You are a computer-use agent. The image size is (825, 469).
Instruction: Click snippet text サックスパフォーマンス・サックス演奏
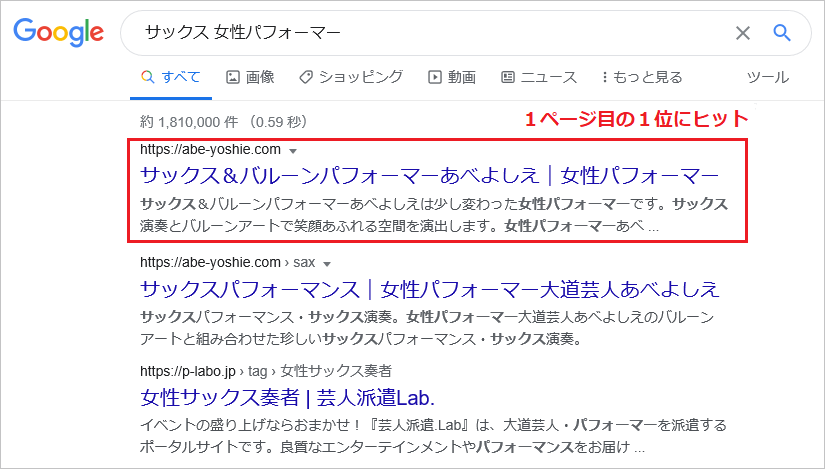tap(427, 327)
